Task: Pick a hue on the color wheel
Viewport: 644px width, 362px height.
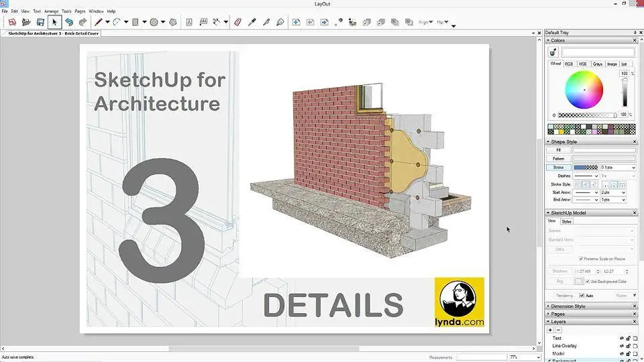Action: click(584, 90)
